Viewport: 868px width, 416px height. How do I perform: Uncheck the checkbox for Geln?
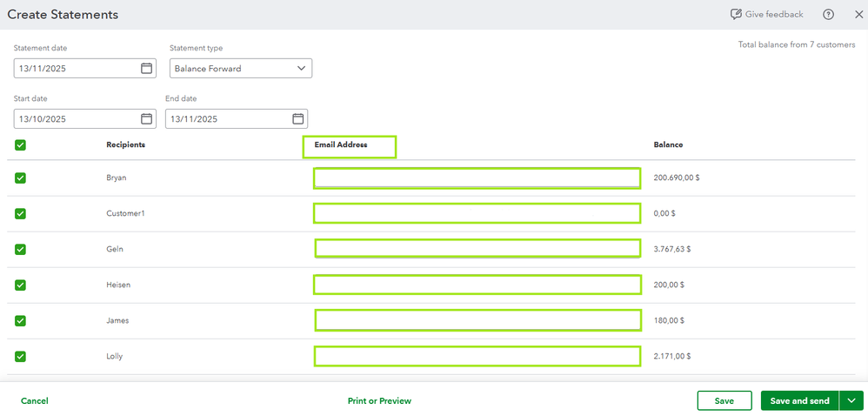[21, 249]
